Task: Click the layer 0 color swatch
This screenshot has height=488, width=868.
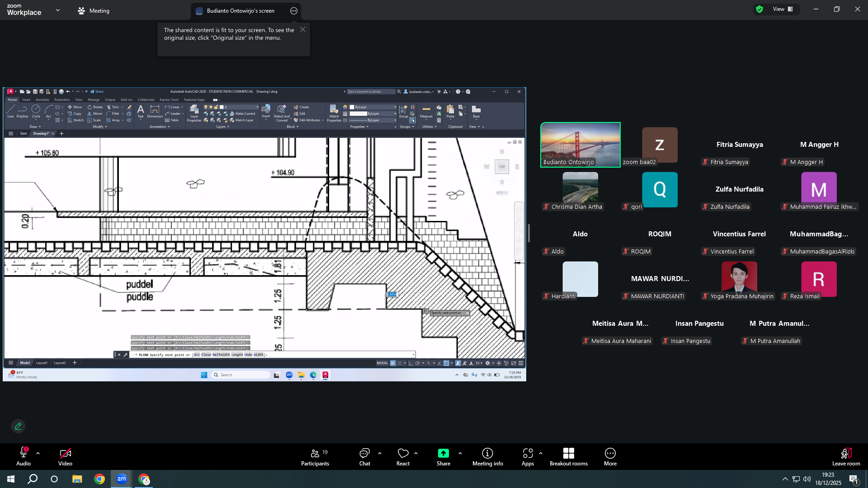Action: click(x=222, y=107)
